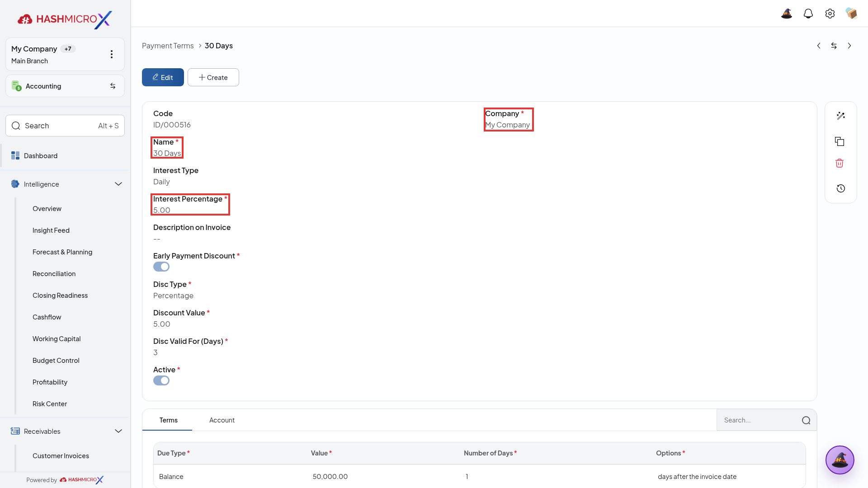
Task: Click the HashMicro X logo
Action: (65, 19)
